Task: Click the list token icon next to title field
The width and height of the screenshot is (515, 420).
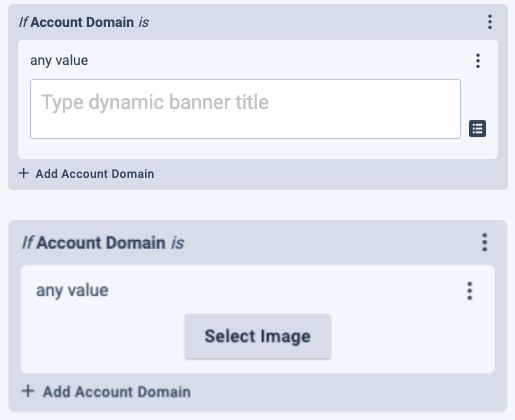Action: (x=477, y=129)
